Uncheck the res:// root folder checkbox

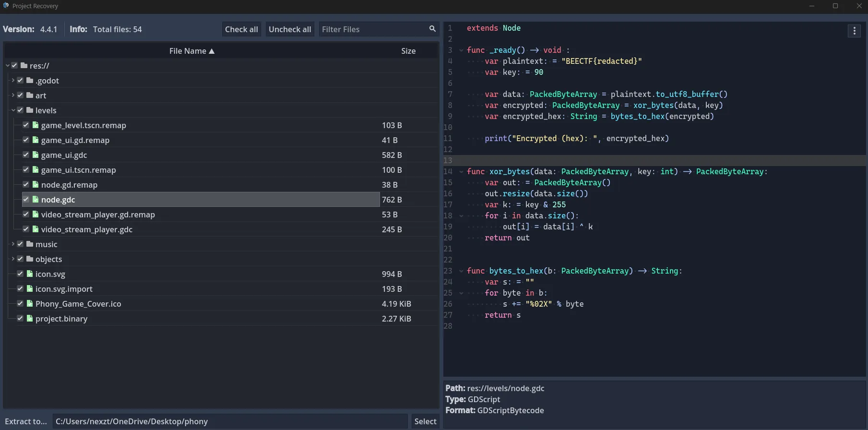click(14, 66)
